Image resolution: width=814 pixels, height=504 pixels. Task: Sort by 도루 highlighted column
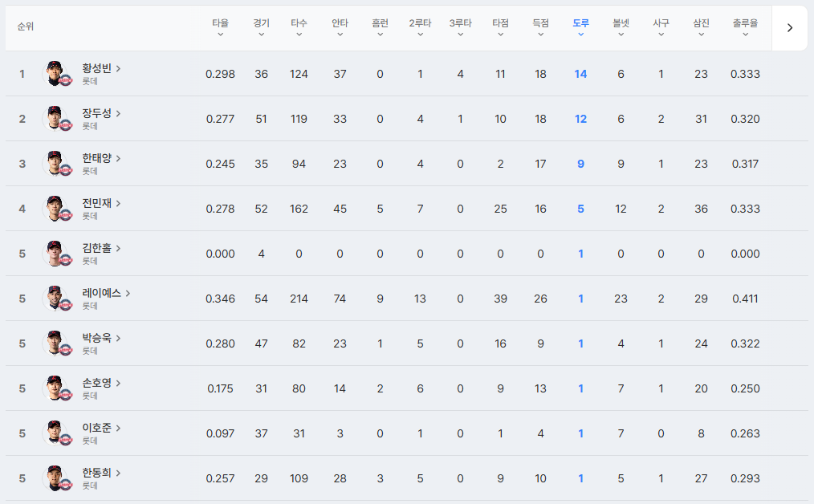[x=580, y=27]
